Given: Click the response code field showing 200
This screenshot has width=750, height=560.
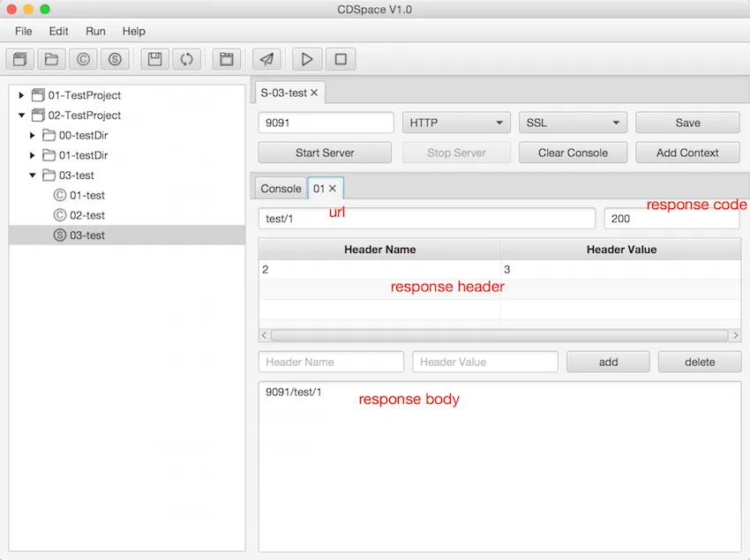Looking at the screenshot, I should click(672, 219).
